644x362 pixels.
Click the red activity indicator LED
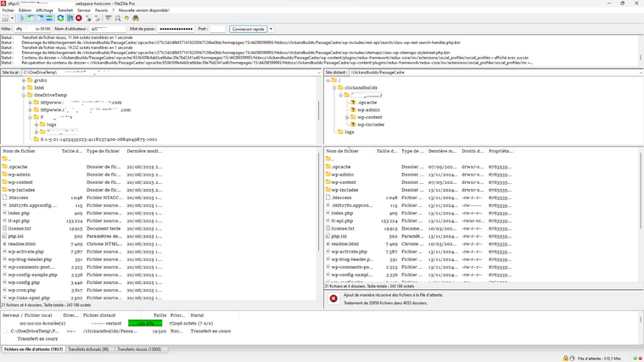[x=640, y=359]
